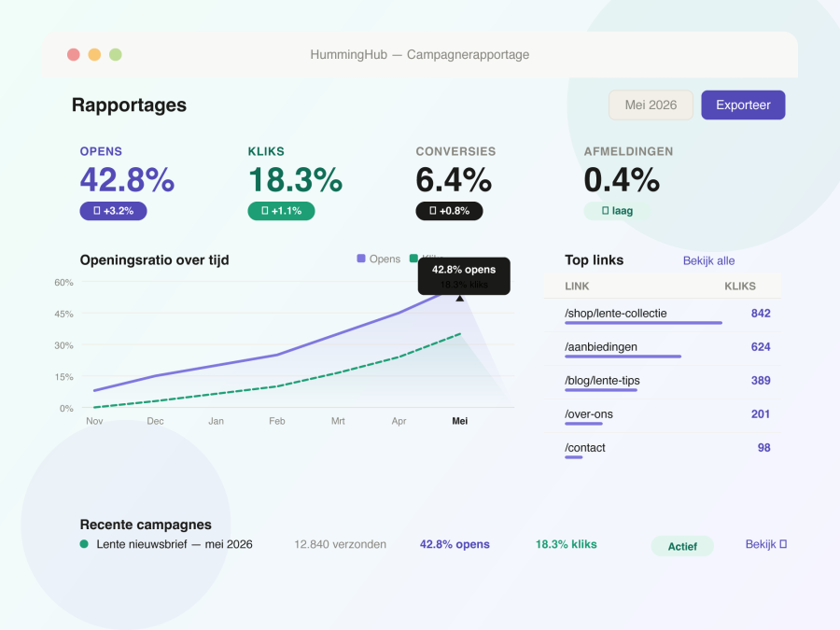Select the Nov label on the chart axis
This screenshot has height=630, width=840.
pos(94,421)
